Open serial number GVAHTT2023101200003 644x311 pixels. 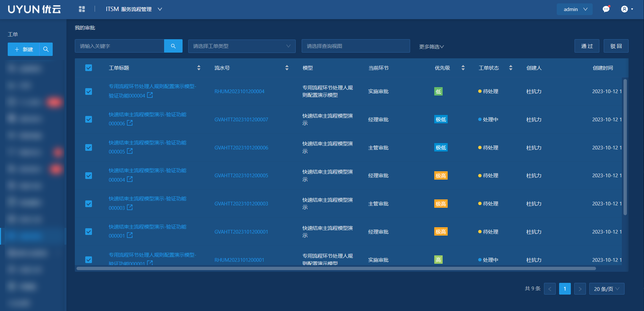[241, 204]
